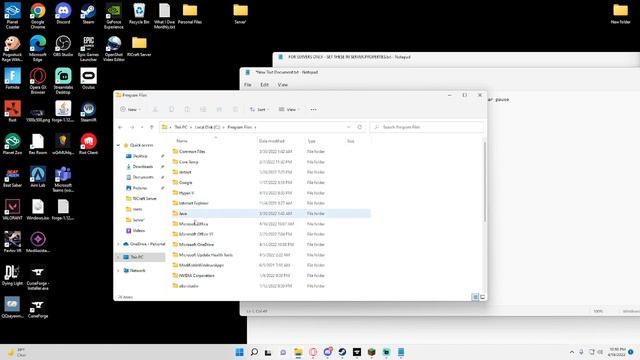Image resolution: width=640 pixels, height=360 pixels.
Task: Click the Copy icon in Explorer toolbar
Action: point(171,109)
